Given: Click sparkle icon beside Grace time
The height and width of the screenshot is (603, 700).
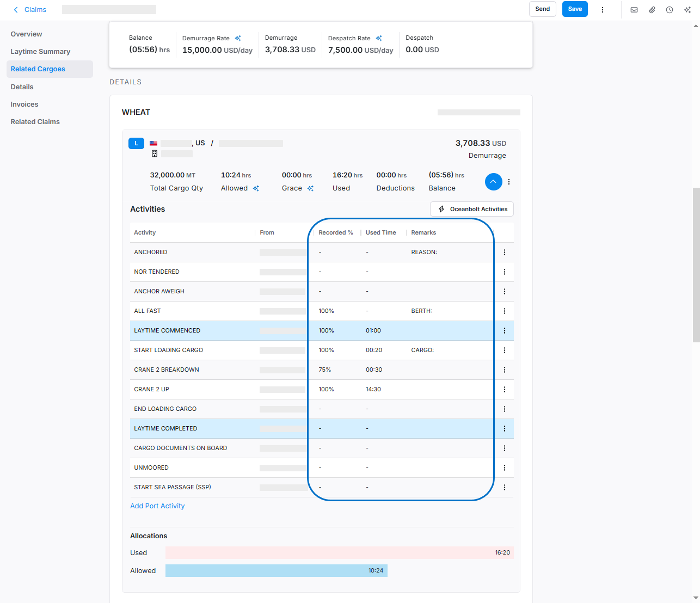Looking at the screenshot, I should 310,188.
